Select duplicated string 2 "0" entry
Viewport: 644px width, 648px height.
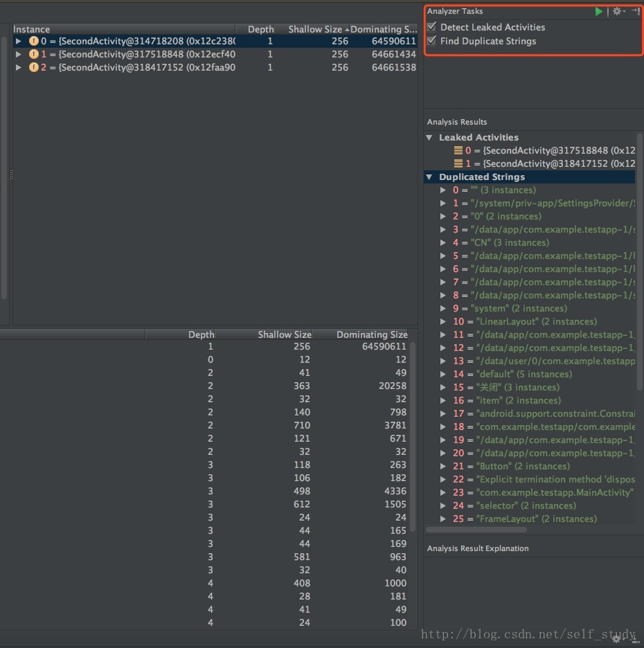click(497, 216)
